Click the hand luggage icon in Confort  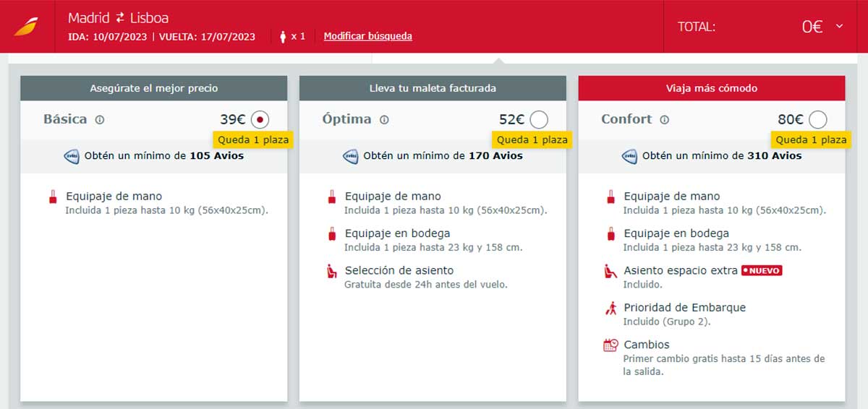coord(610,197)
